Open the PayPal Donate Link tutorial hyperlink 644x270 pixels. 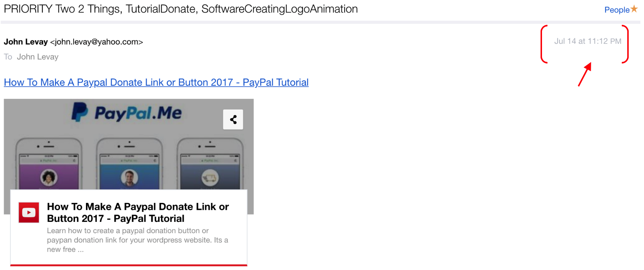pos(156,82)
